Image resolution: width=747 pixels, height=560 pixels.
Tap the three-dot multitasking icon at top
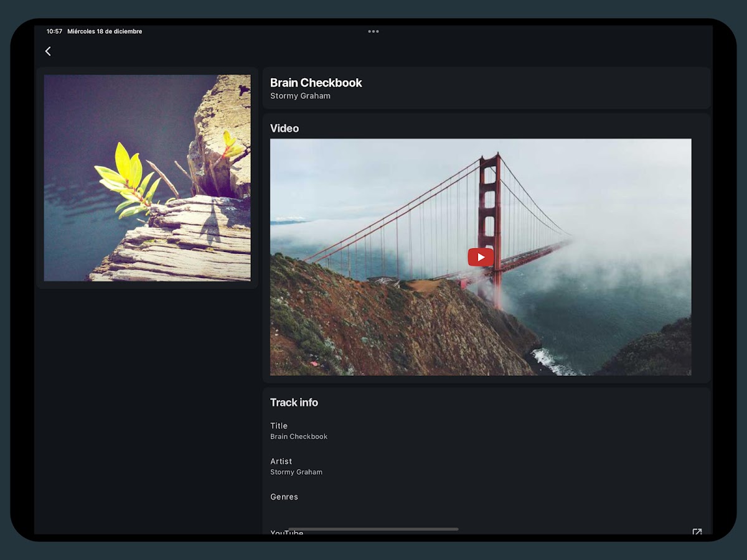point(374,31)
